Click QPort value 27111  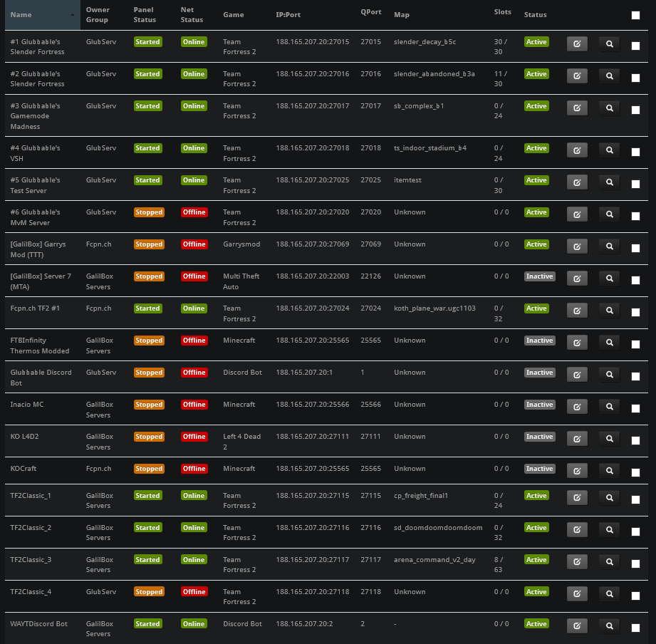370,437
